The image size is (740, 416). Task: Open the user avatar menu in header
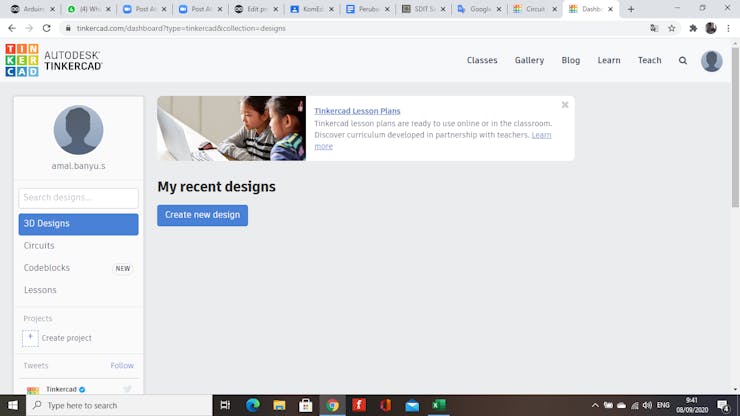tap(711, 60)
